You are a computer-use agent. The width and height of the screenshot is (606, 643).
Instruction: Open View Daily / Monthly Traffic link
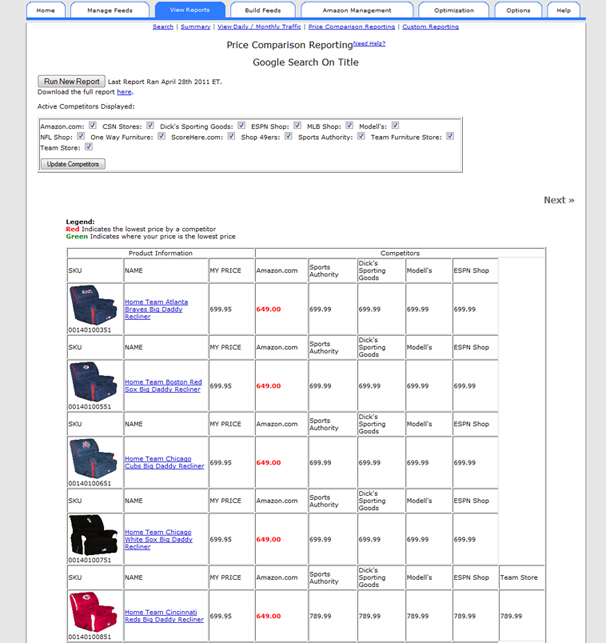[259, 27]
